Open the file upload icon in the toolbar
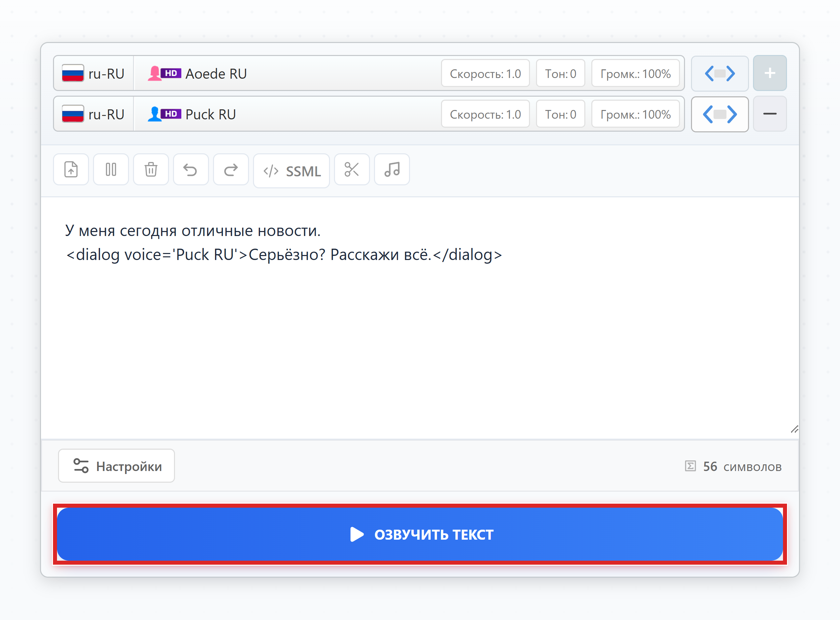The height and width of the screenshot is (620, 840). click(x=71, y=170)
